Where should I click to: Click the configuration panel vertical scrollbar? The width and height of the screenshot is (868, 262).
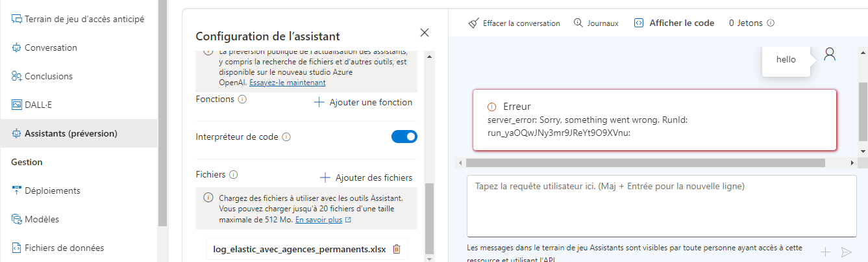[x=428, y=218]
